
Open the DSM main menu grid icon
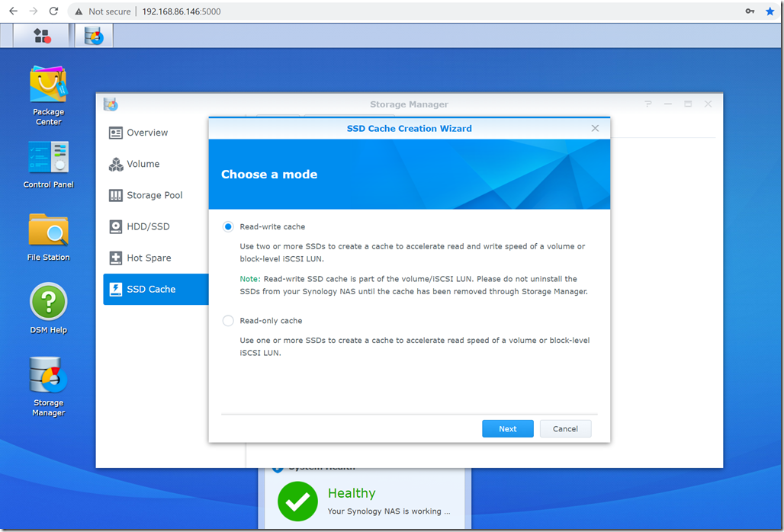pos(42,36)
